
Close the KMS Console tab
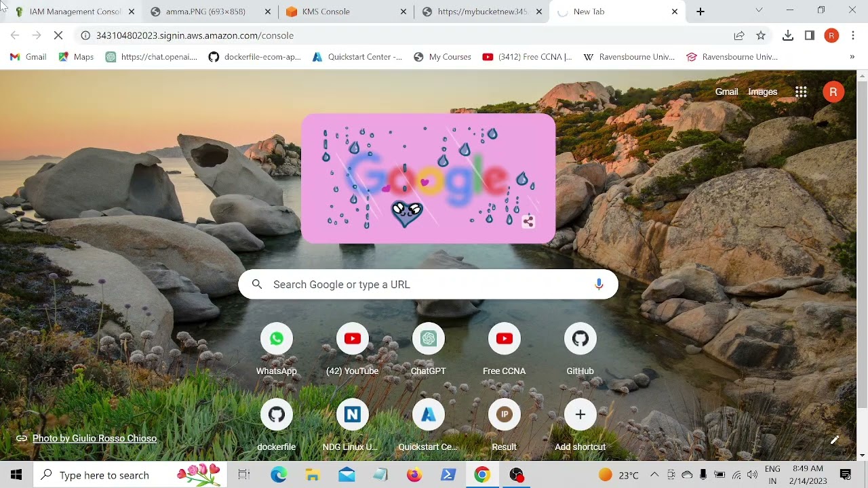coord(403,12)
